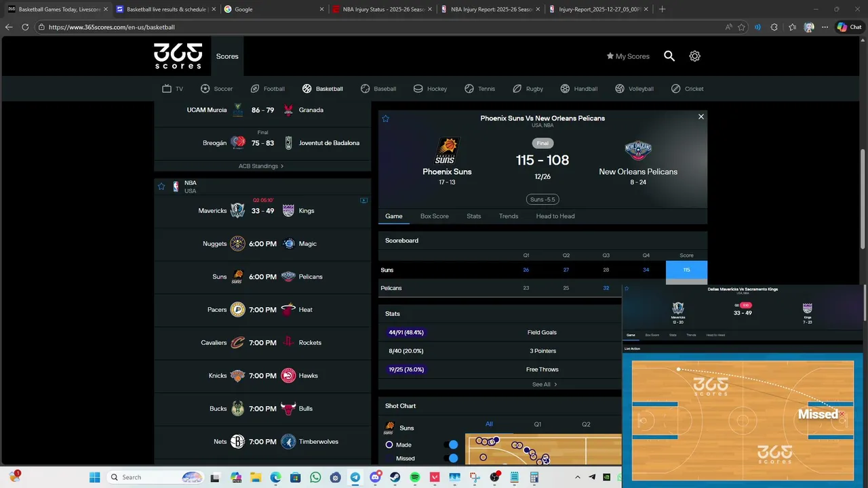The image size is (868, 488).
Task: Open the search magnifier in 365Scores header
Action: tap(669, 56)
